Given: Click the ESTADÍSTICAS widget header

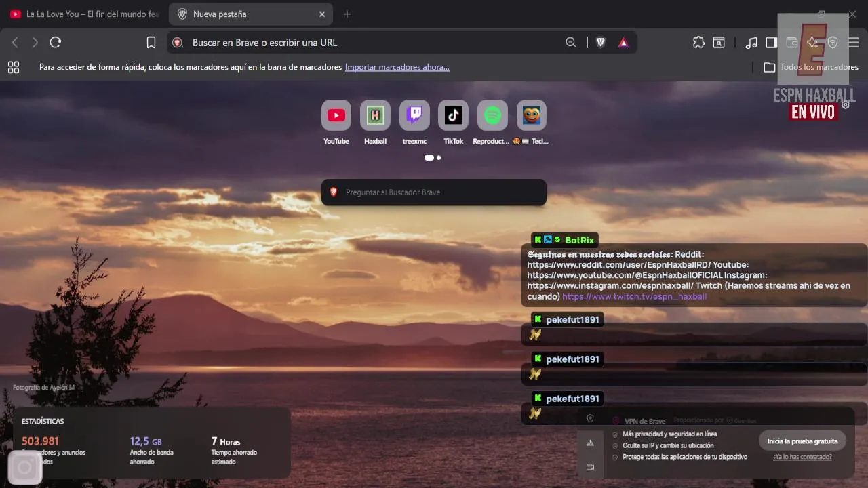Looking at the screenshot, I should point(43,421).
